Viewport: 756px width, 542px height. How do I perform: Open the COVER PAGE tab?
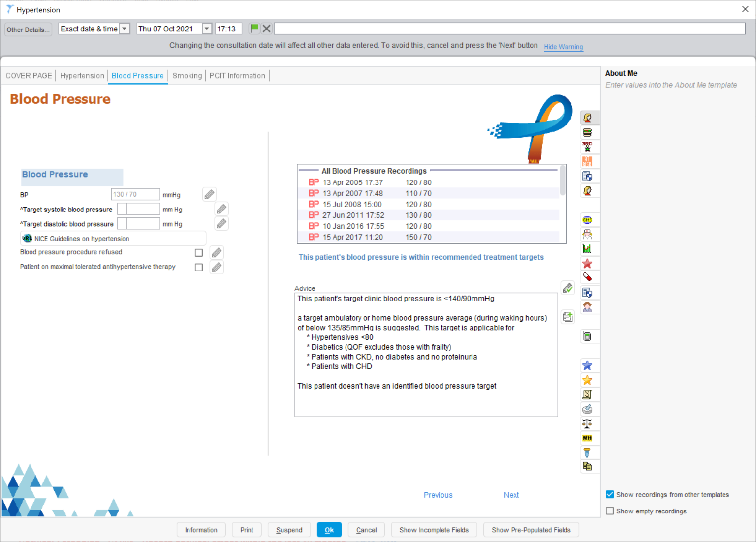click(29, 75)
